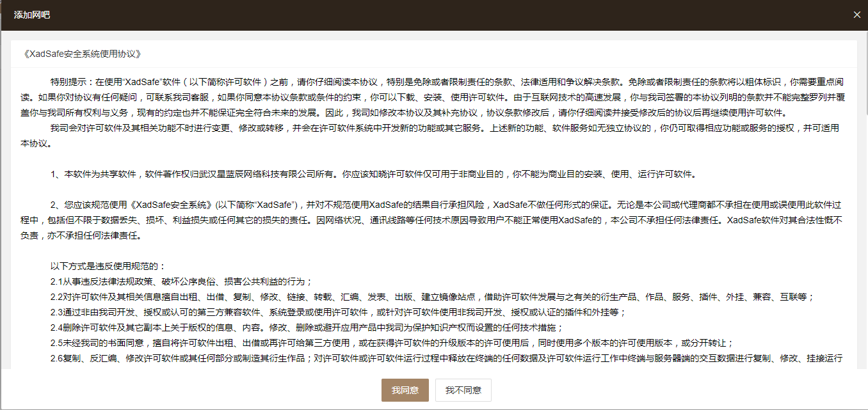This screenshot has width=868, height=410.
Task: Click item 2.4 about 删除版权信息
Action: pos(306,327)
